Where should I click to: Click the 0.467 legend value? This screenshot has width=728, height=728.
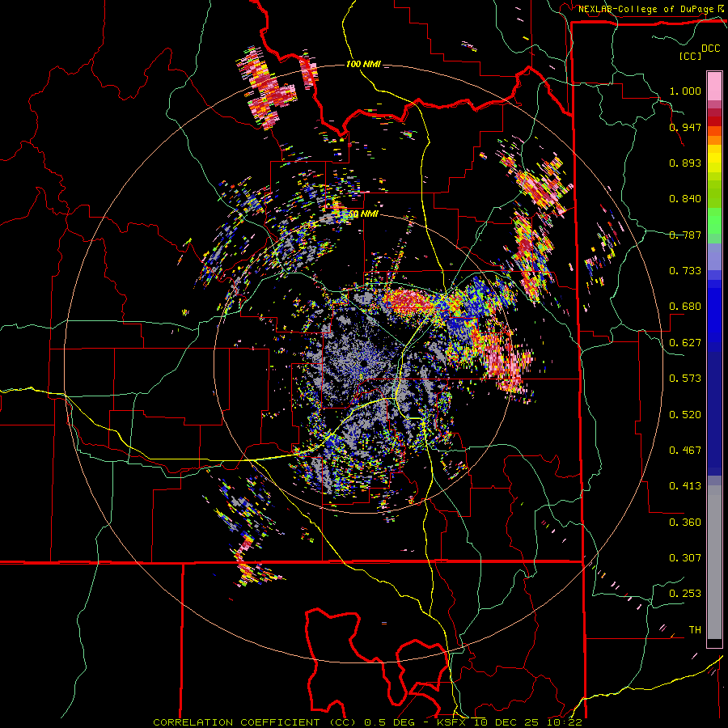coord(685,451)
